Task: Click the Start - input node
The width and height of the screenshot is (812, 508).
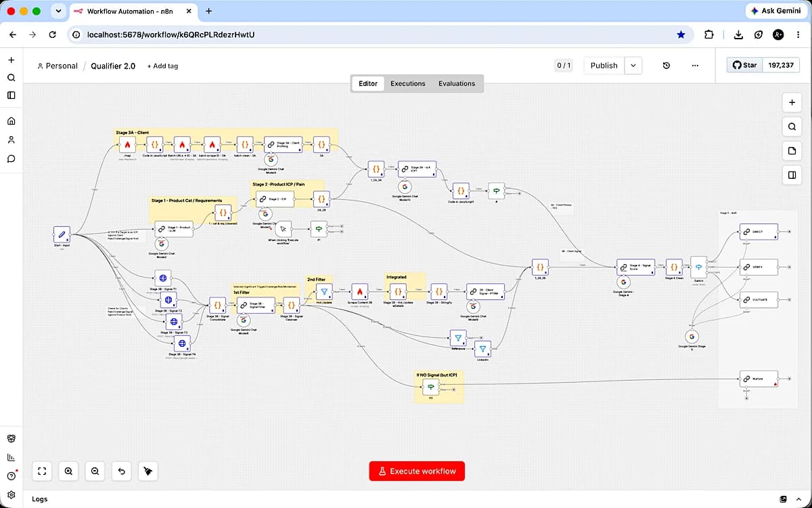Action: coord(62,234)
